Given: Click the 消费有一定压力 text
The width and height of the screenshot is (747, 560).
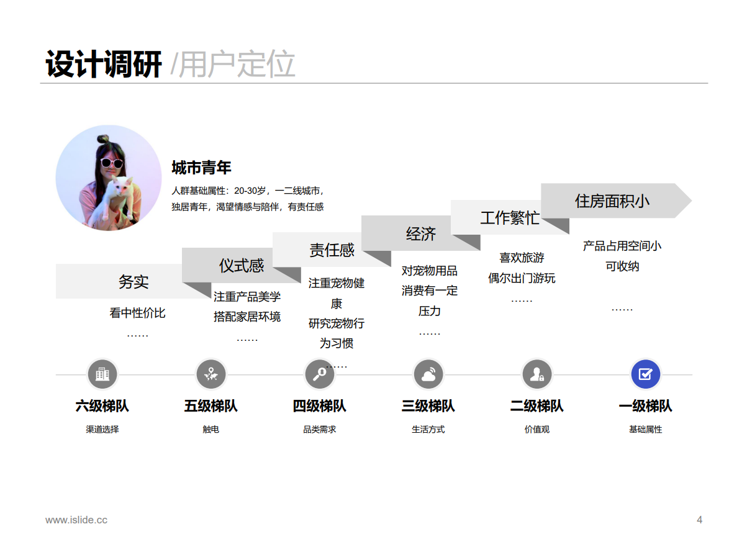Looking at the screenshot, I should 429,300.
